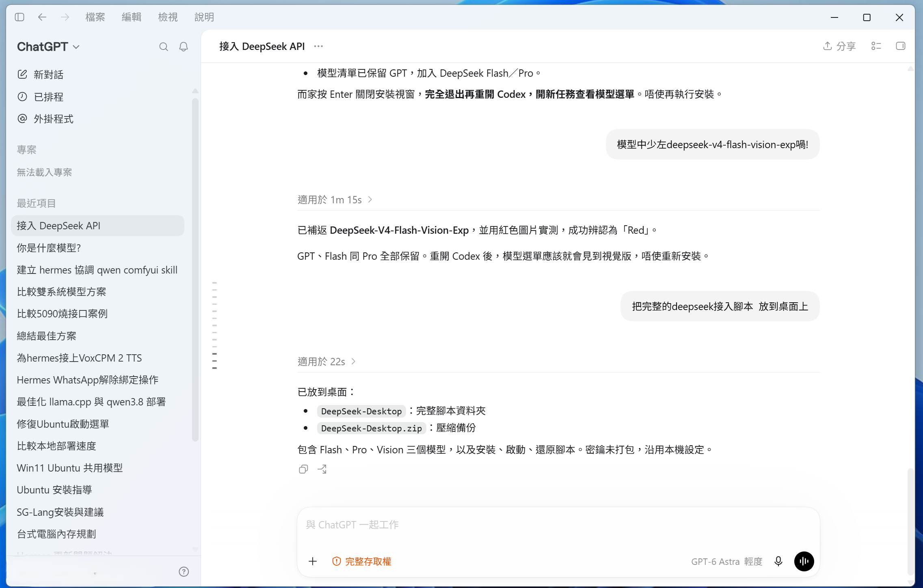The image size is (923, 588).
Task: Expand the ChatGPT dropdown chevron
Action: pyautogui.click(x=76, y=47)
